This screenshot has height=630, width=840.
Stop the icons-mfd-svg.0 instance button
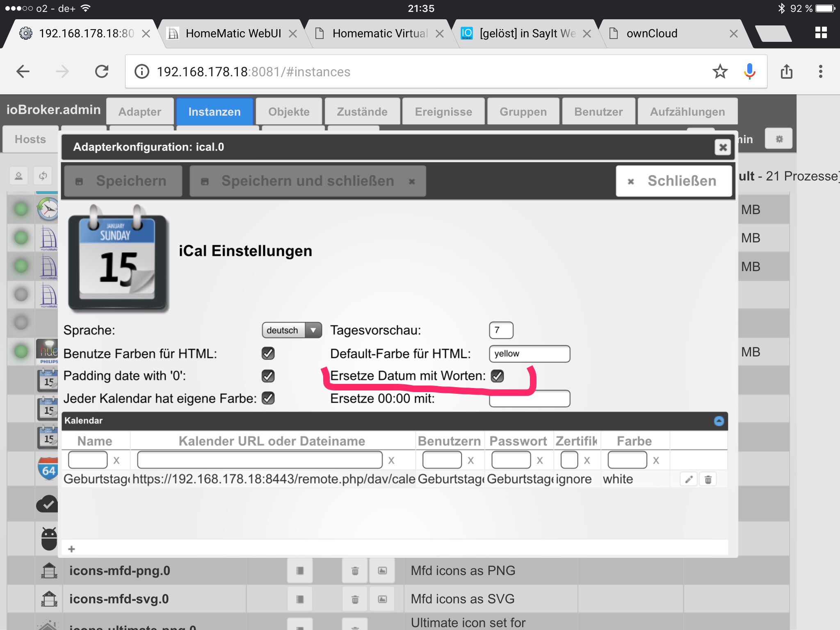pos(300,599)
